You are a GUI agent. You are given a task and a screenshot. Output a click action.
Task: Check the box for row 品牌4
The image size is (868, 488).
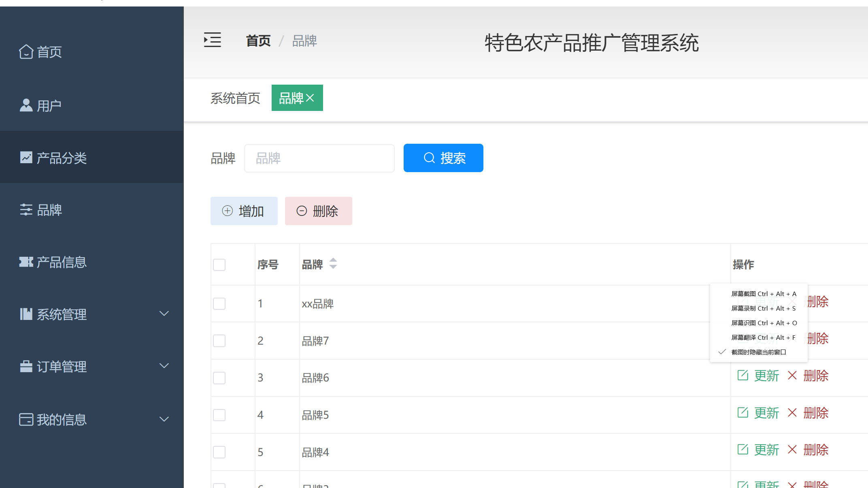pyautogui.click(x=219, y=452)
